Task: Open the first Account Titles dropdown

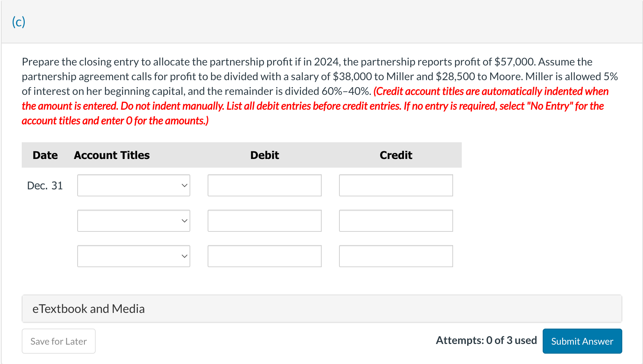Action: point(133,185)
